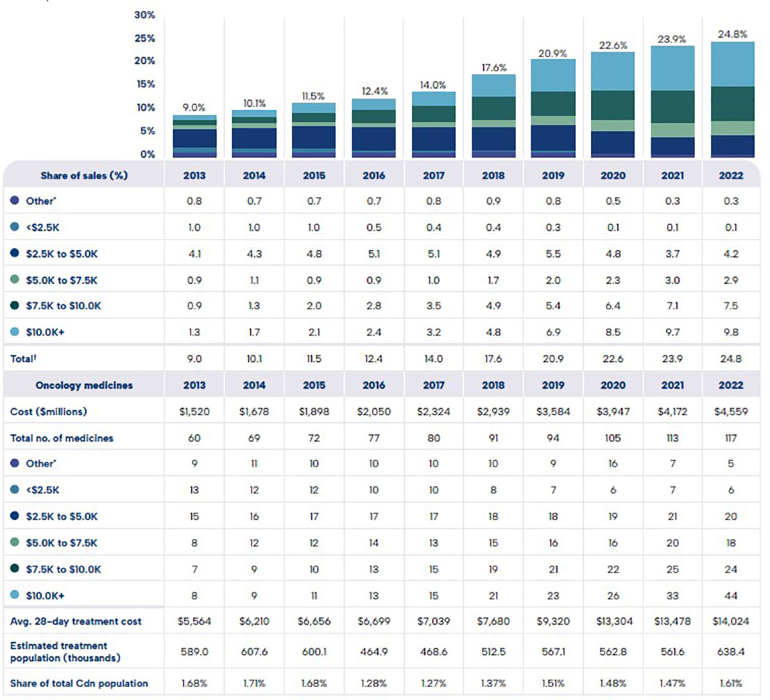Image resolution: width=770 pixels, height=700 pixels.
Task: Click the $4,559 cost cell for 2022
Action: tap(731, 411)
